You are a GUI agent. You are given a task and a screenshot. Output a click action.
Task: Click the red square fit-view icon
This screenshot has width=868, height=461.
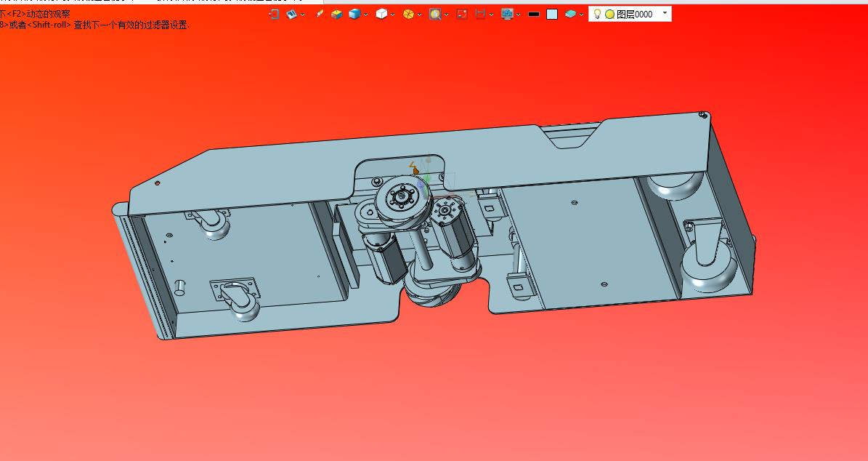pyautogui.click(x=462, y=15)
